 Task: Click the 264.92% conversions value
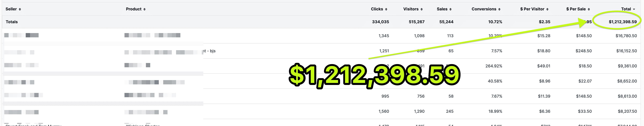coord(494,66)
